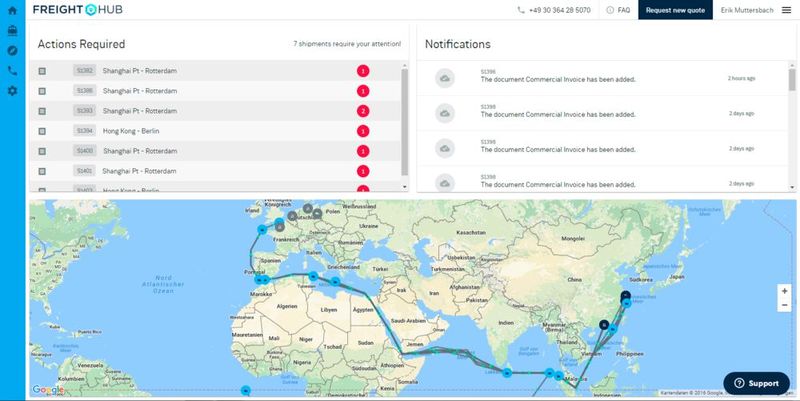Open the S1382 shipment ID tag
The width and height of the screenshot is (800, 401).
(x=84, y=70)
